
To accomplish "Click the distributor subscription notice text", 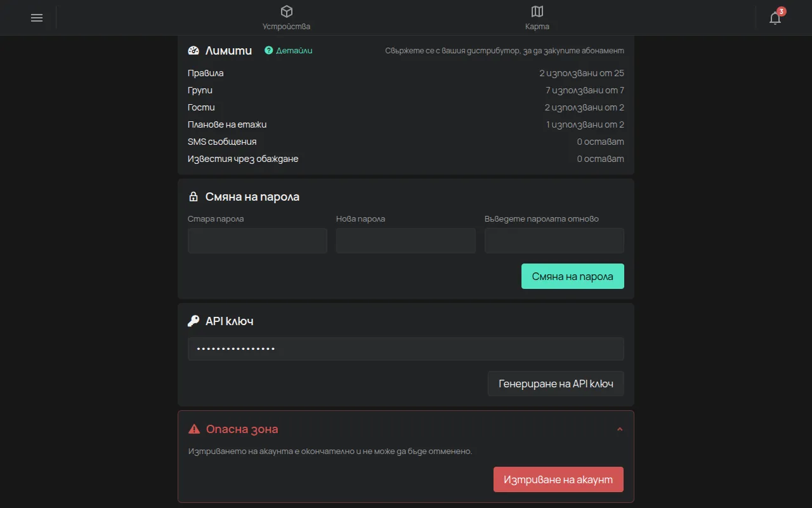I will (504, 51).
